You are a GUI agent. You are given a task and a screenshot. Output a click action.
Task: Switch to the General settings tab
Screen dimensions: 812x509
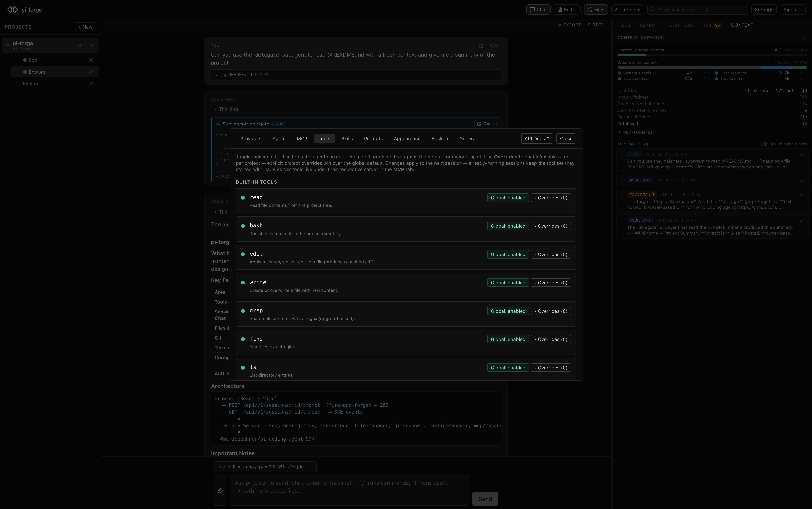click(x=468, y=139)
